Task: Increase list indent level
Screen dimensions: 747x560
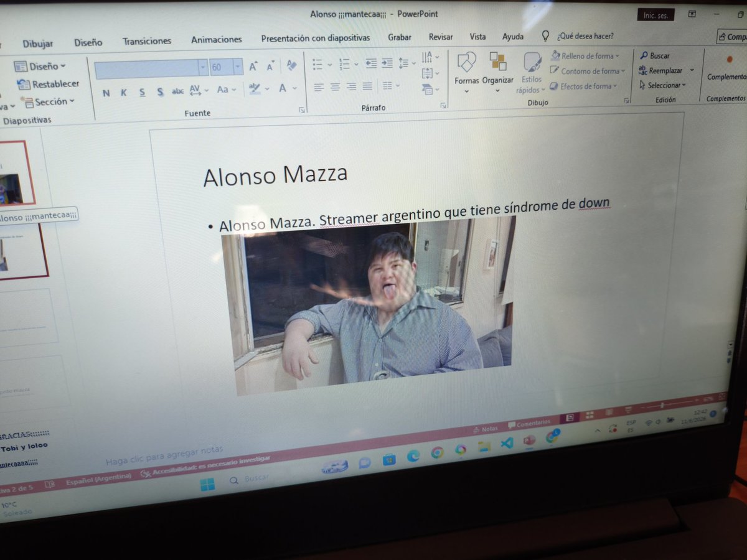Action: point(387,63)
